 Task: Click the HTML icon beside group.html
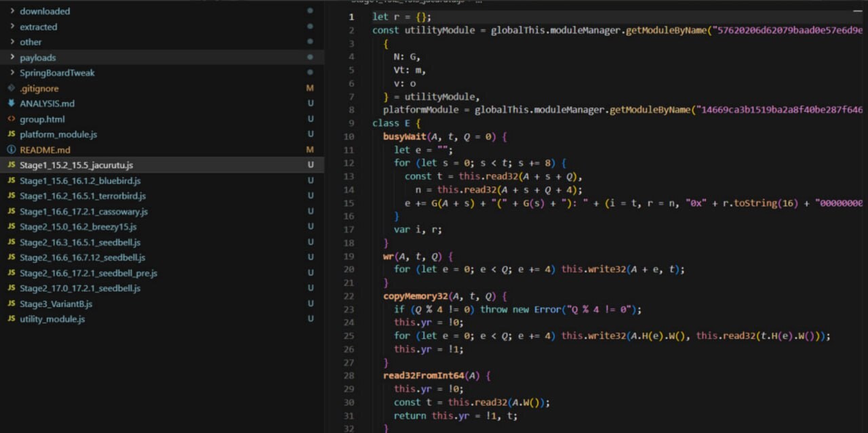click(x=11, y=119)
